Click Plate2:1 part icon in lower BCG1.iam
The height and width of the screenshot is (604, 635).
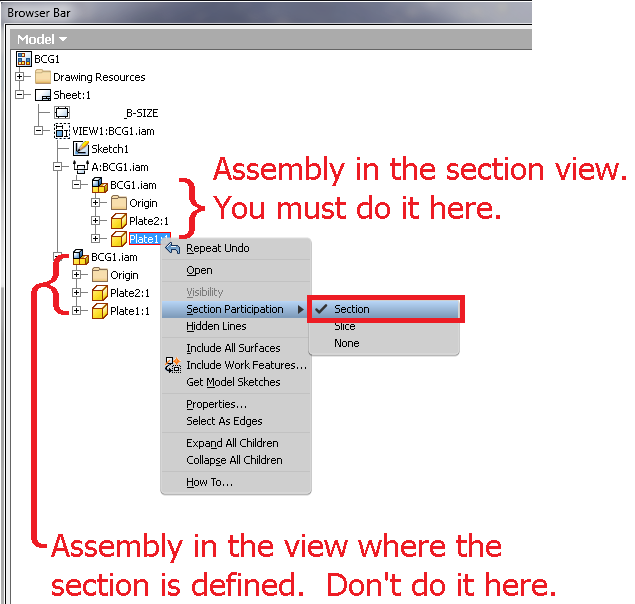pos(100,293)
